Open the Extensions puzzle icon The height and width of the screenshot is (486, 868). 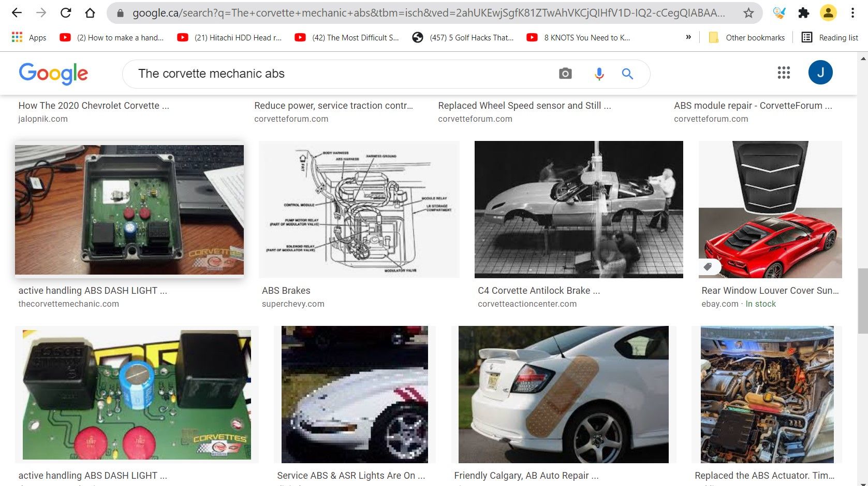coord(803,13)
